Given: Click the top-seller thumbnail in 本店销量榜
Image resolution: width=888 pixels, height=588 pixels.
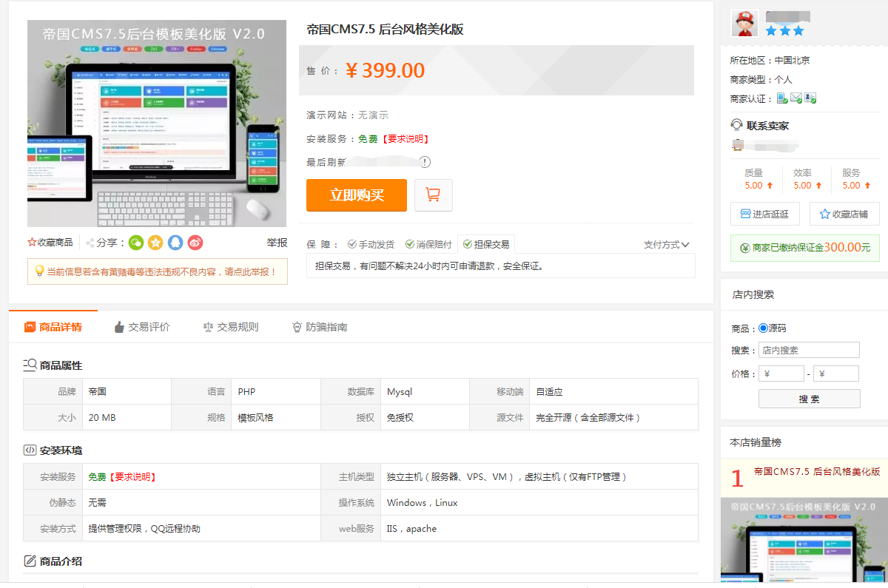Looking at the screenshot, I should click(x=804, y=538).
